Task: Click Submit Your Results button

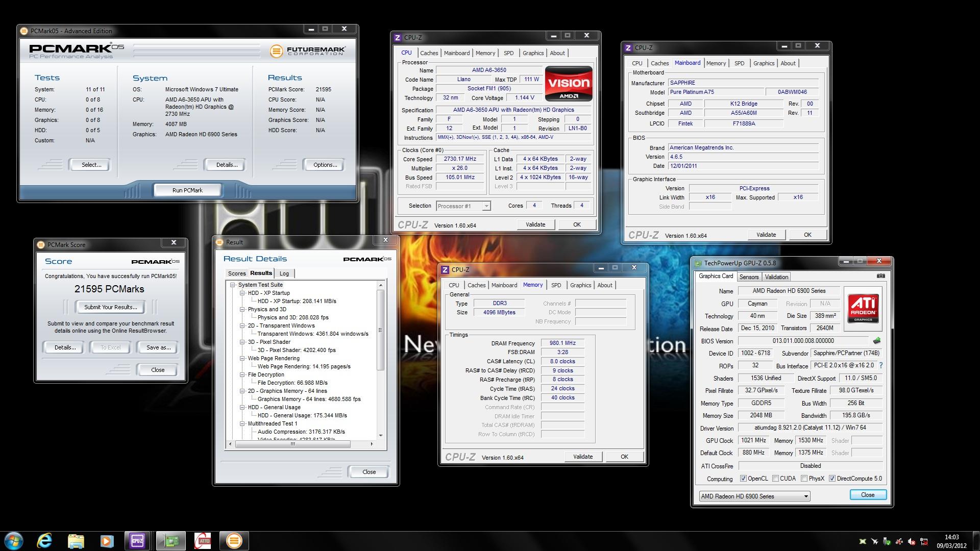Action: pos(111,307)
